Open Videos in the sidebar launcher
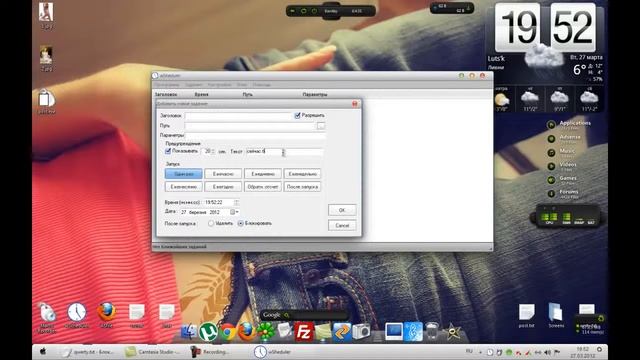The height and width of the screenshot is (360, 640). click(x=562, y=166)
